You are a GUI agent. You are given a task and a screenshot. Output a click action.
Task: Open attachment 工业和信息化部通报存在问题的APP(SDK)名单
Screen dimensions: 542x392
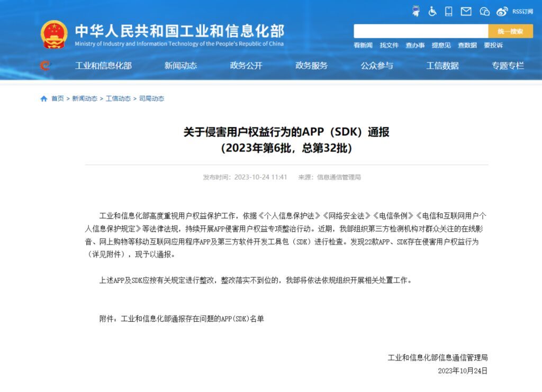coord(192,319)
